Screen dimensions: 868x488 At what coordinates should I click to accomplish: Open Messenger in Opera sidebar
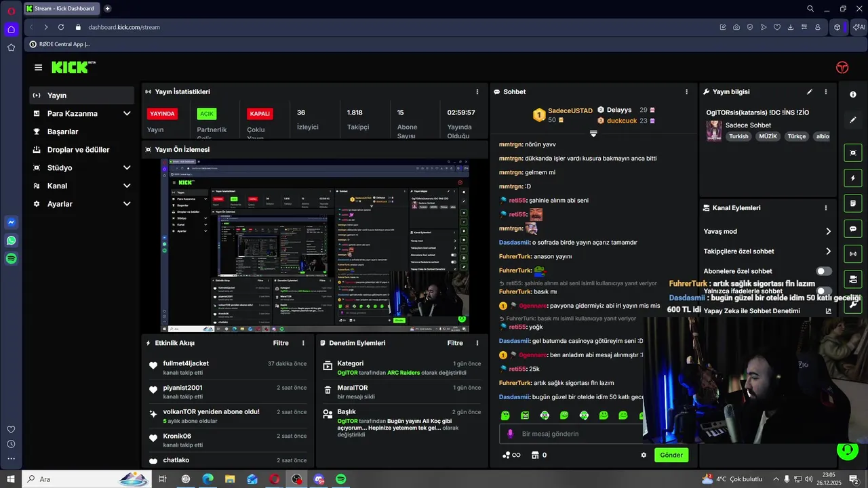pos(11,222)
